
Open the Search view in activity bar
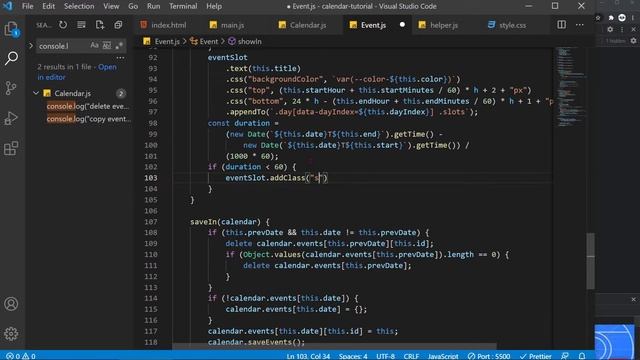(11, 58)
